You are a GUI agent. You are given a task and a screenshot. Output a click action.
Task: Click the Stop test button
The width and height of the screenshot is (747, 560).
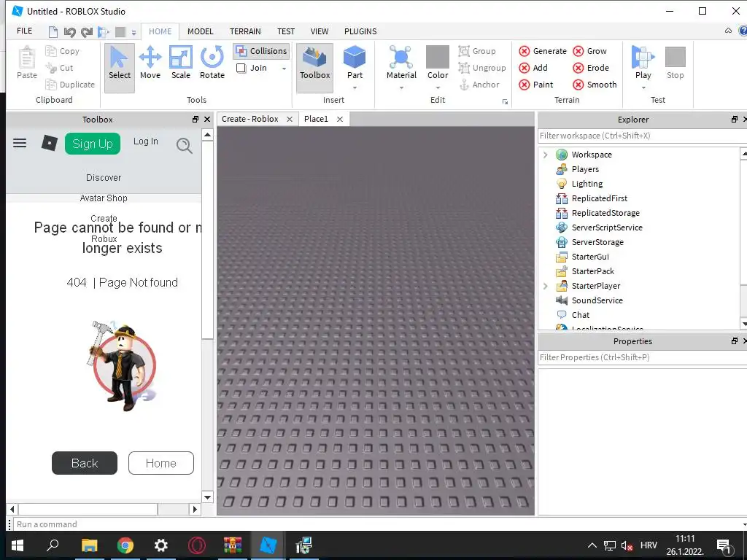tap(675, 63)
